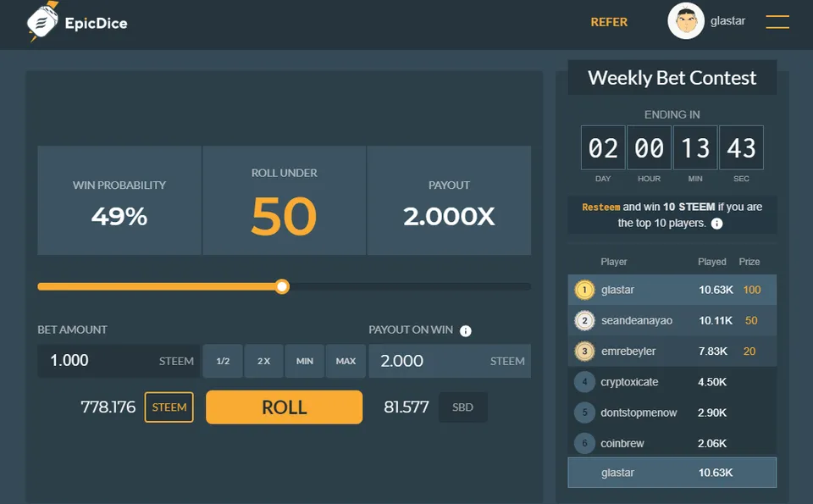Click the EpicDice dice logo icon
This screenshot has width=813, height=504.
42,22
